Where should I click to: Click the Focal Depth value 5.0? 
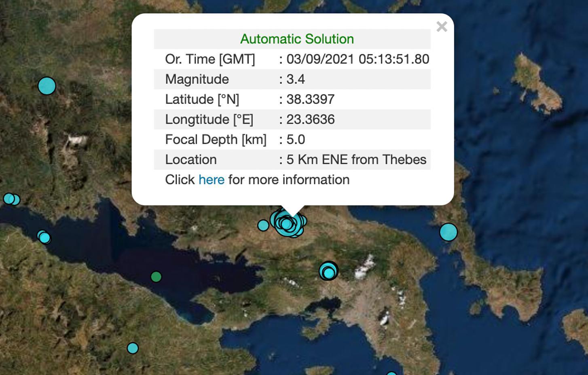click(296, 140)
